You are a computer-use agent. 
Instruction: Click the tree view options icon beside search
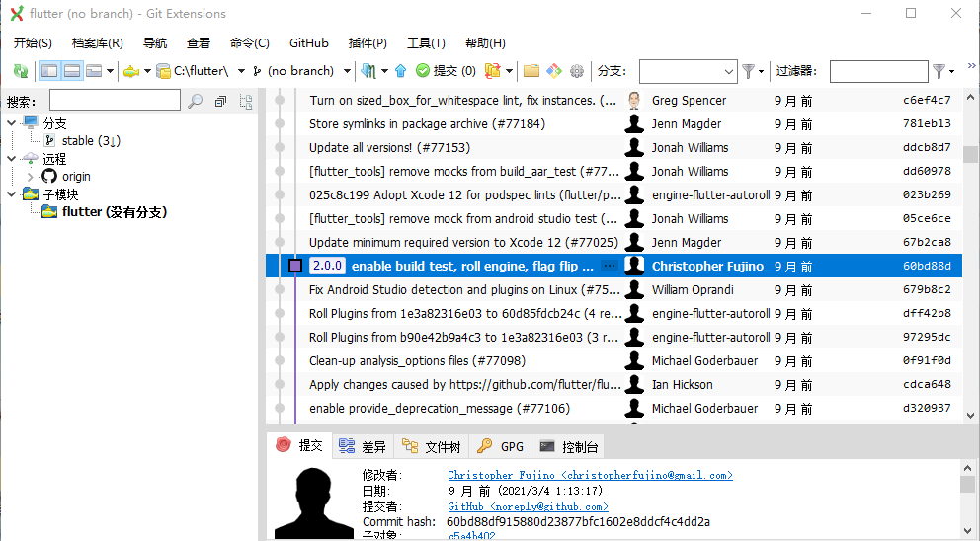point(246,102)
